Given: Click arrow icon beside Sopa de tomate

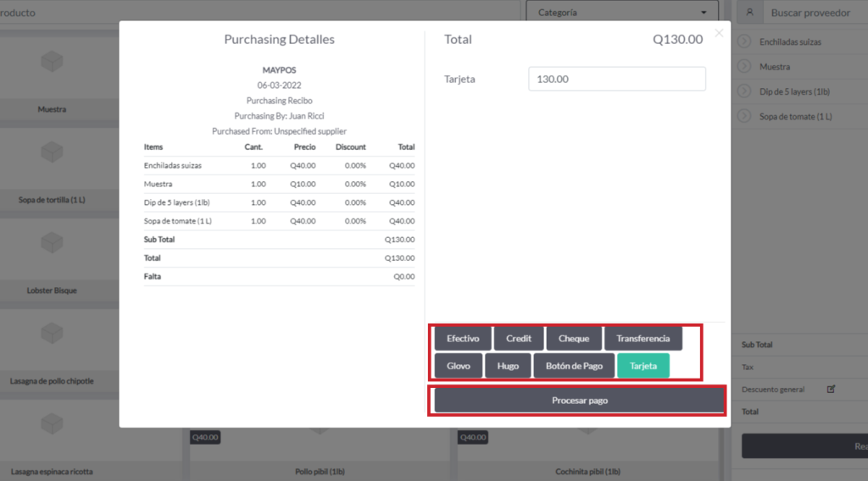Looking at the screenshot, I should pos(744,116).
